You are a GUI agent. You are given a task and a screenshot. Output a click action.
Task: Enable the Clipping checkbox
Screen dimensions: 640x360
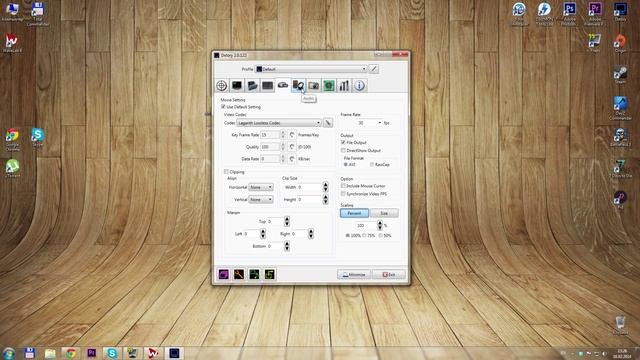click(x=226, y=172)
